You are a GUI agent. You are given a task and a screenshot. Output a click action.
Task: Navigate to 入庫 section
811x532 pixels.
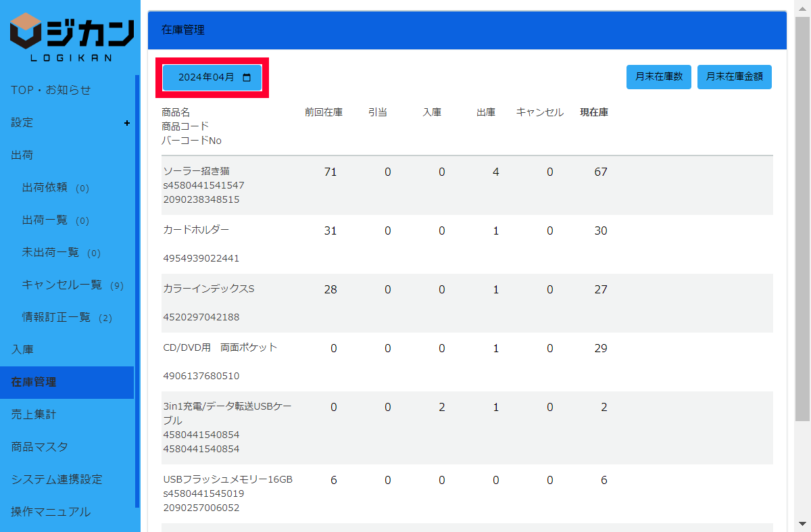coord(22,349)
